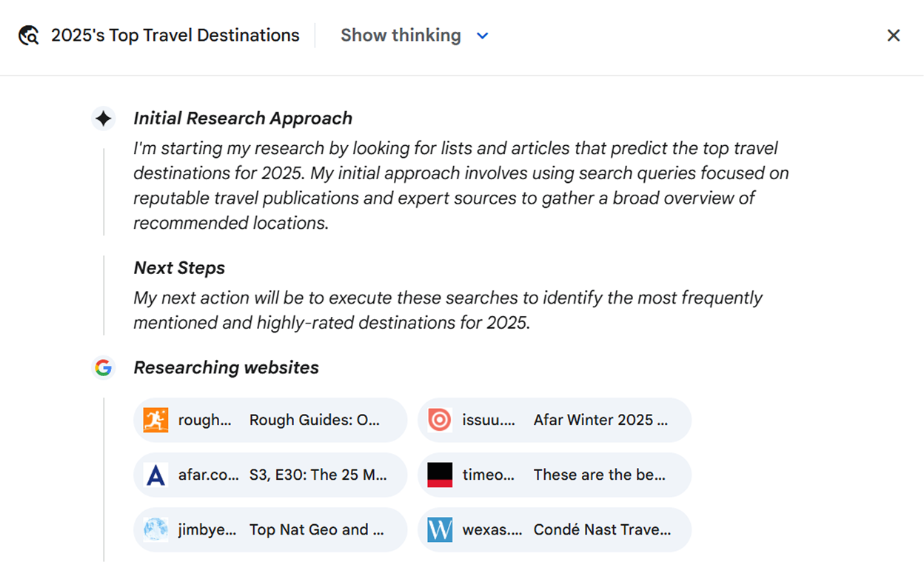This screenshot has width=924, height=562.
Task: Click the Afar blue letter A favicon
Action: point(156,475)
